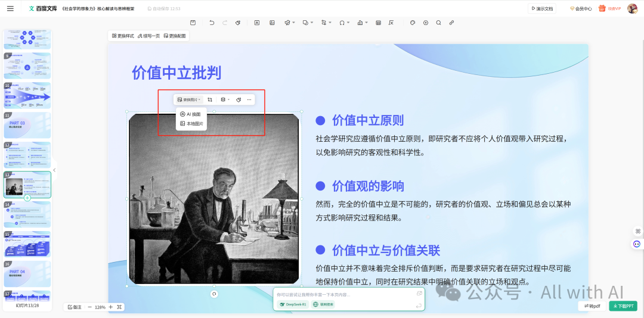This screenshot has width=644, height=318.
Task: Choose 本地图片 local image menu item
Action: point(191,123)
